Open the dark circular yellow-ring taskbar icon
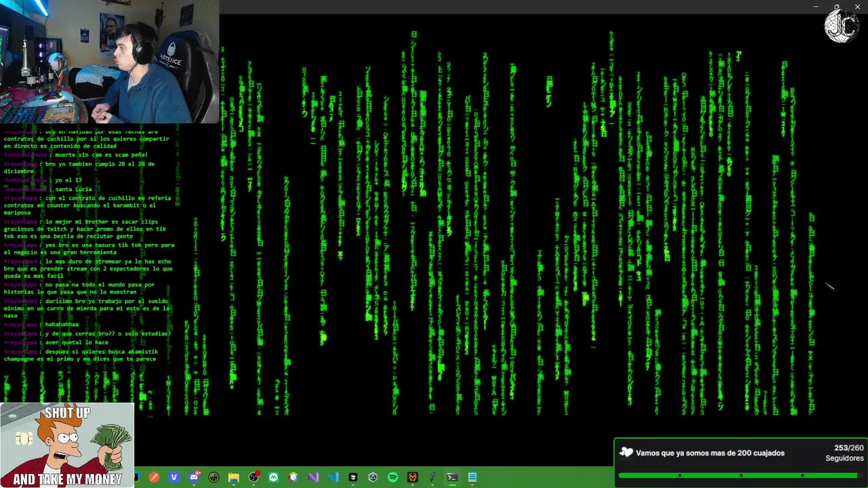This screenshot has width=868, height=488. point(214,477)
